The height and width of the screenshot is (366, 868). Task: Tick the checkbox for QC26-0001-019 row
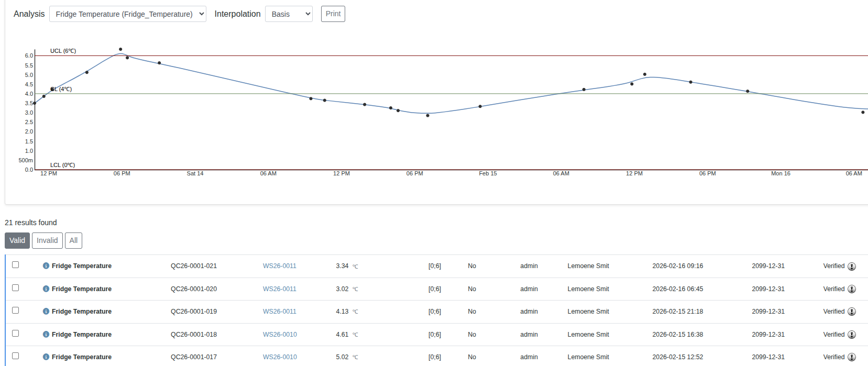[16, 310]
